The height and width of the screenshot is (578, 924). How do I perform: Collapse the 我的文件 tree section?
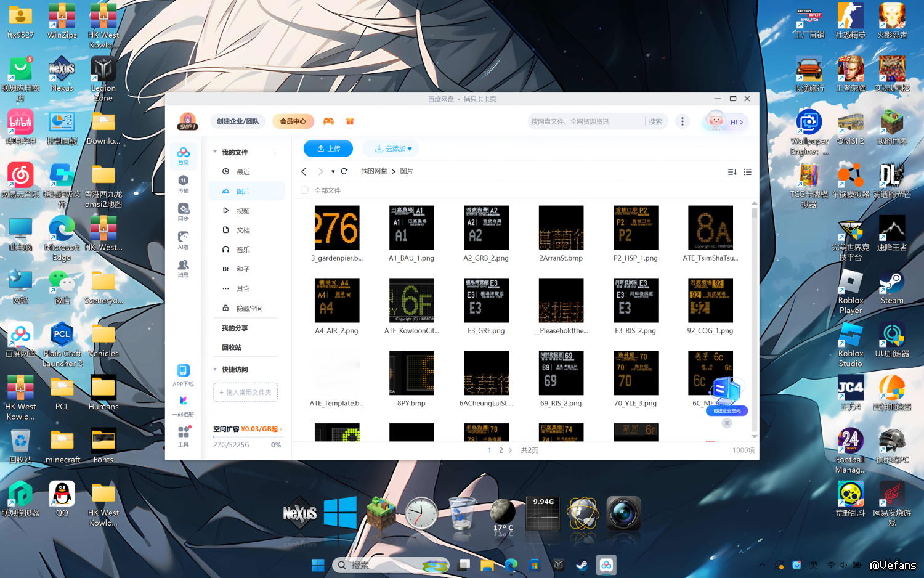215,152
